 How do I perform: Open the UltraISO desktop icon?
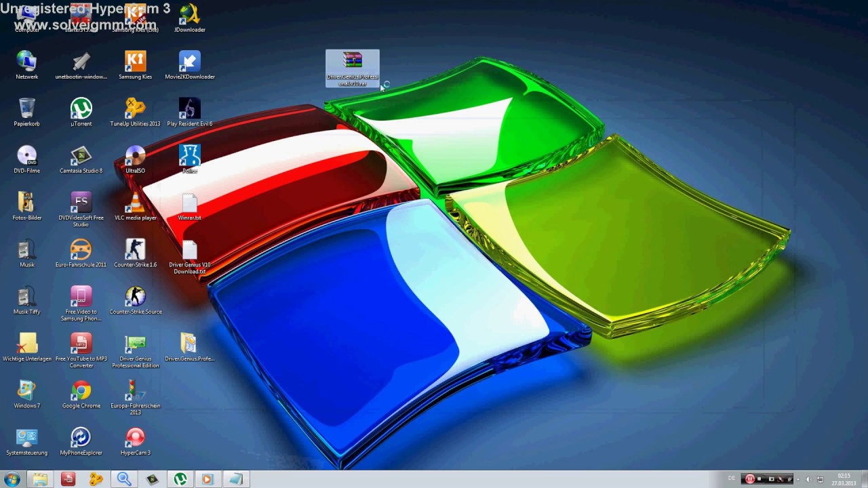[x=136, y=159]
